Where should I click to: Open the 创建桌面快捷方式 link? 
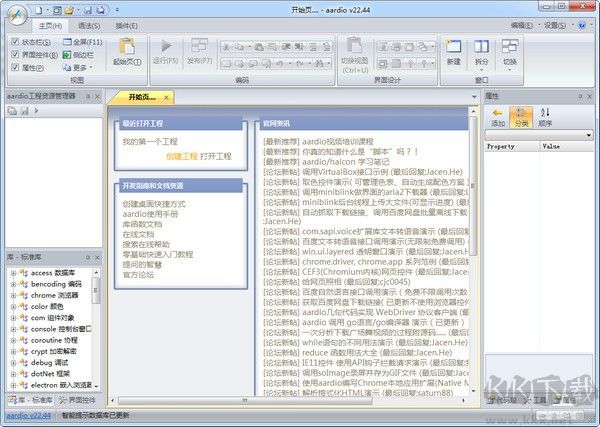click(x=154, y=204)
